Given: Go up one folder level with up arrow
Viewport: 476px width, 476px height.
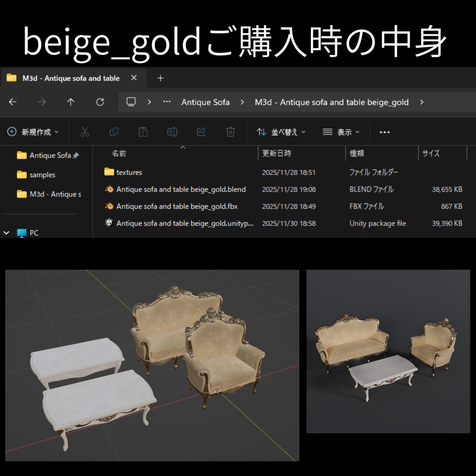Looking at the screenshot, I should (71, 102).
